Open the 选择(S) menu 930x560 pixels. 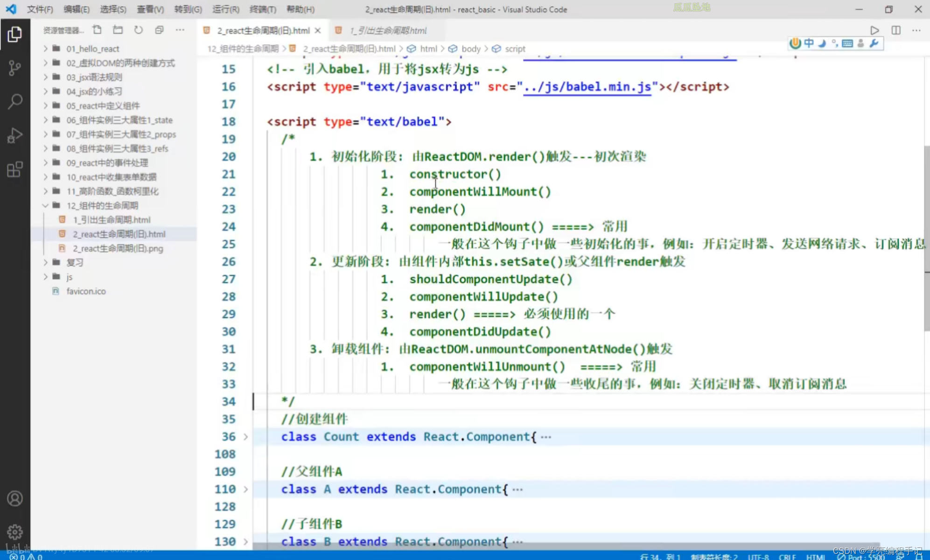[113, 9]
